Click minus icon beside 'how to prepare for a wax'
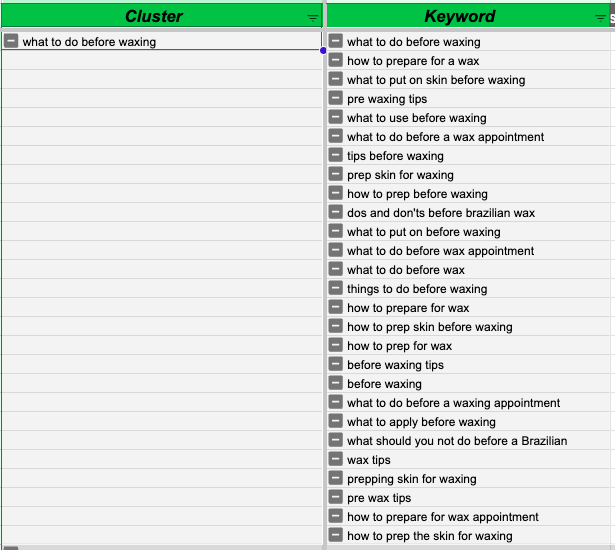Viewport: 615px width, 550px height. coord(335,60)
